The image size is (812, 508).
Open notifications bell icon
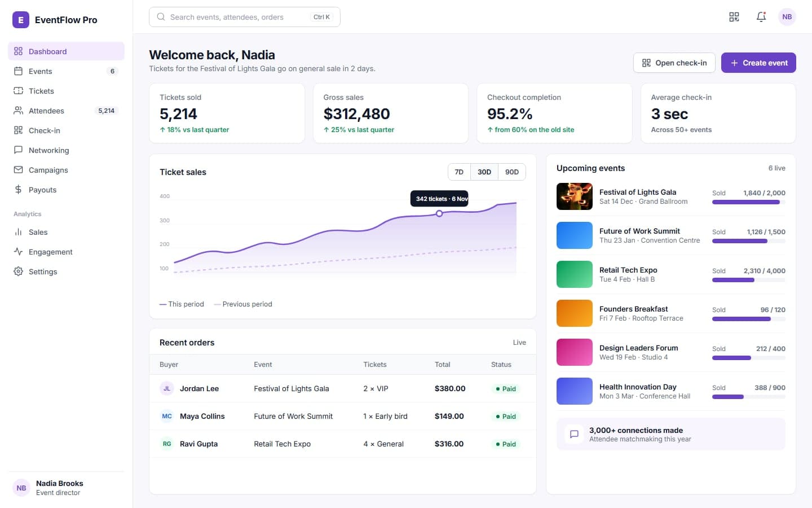[x=761, y=17]
